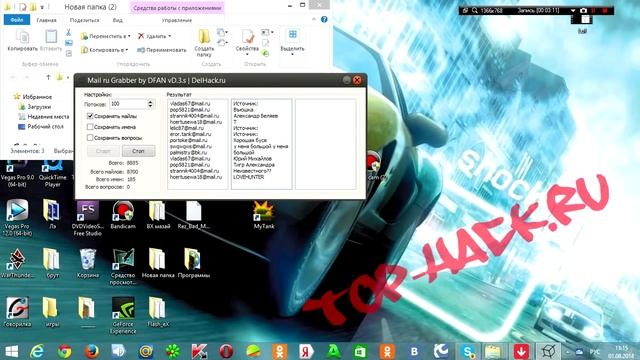Click the РУС language indicator in tray
This screenshot has height=360, width=640.
(594, 352)
